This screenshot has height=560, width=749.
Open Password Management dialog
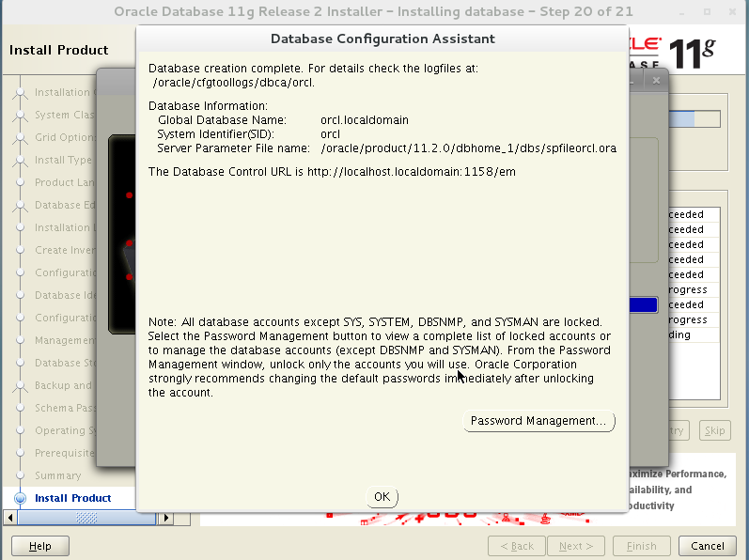click(538, 421)
